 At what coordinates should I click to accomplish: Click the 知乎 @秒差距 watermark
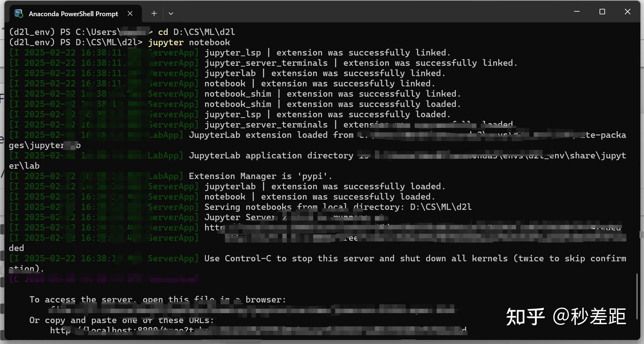[566, 315]
